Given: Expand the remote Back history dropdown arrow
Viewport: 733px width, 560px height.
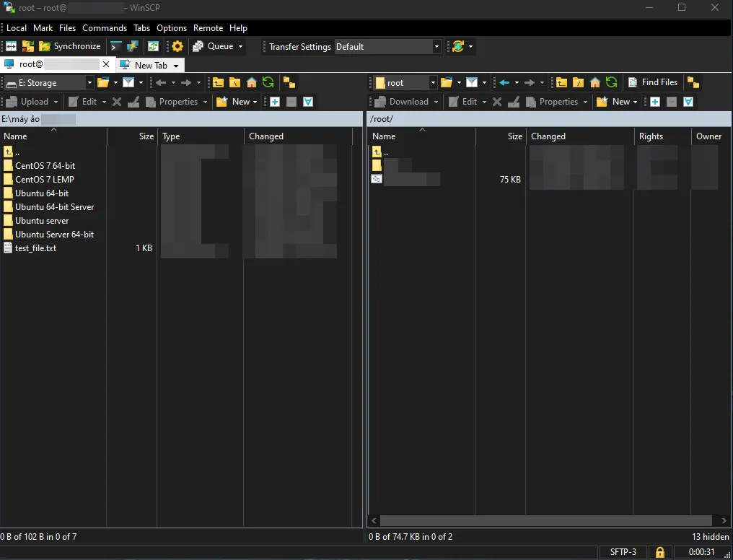Looking at the screenshot, I should click(517, 83).
